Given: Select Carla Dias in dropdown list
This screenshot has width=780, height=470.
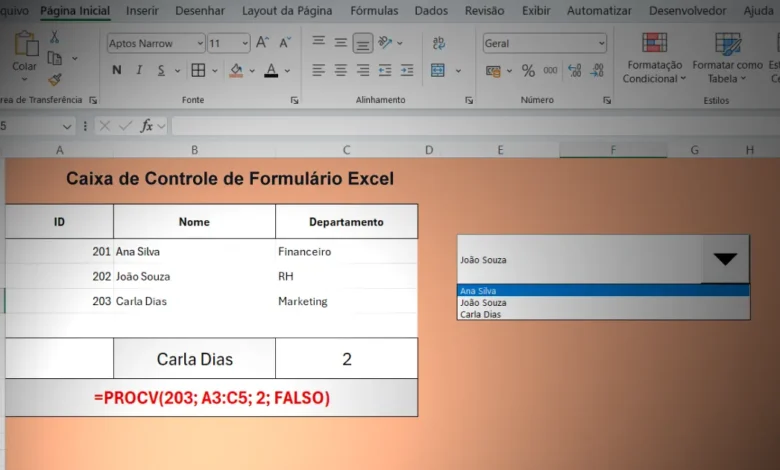Looking at the screenshot, I should (x=603, y=314).
